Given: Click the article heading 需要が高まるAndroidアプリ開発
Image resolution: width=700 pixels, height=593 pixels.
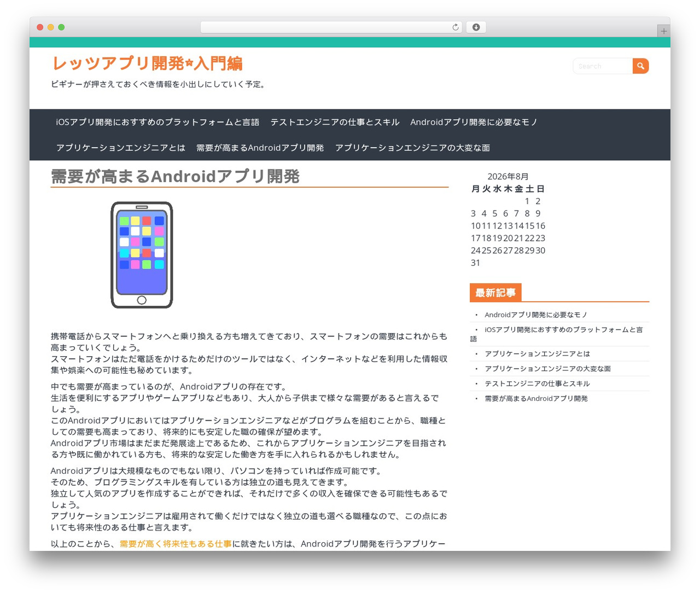Looking at the screenshot, I should (x=175, y=176).
